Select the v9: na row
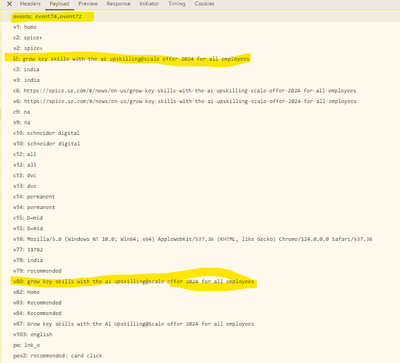This screenshot has width=400, height=363. coord(22,123)
